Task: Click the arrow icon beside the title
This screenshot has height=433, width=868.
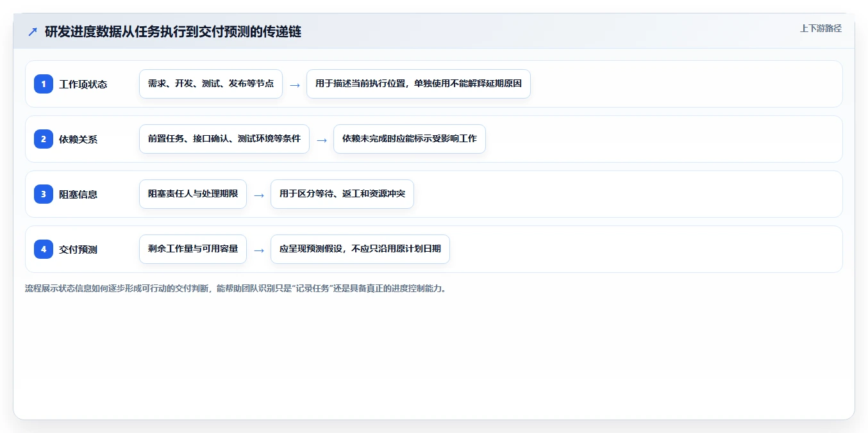Action: coord(33,31)
